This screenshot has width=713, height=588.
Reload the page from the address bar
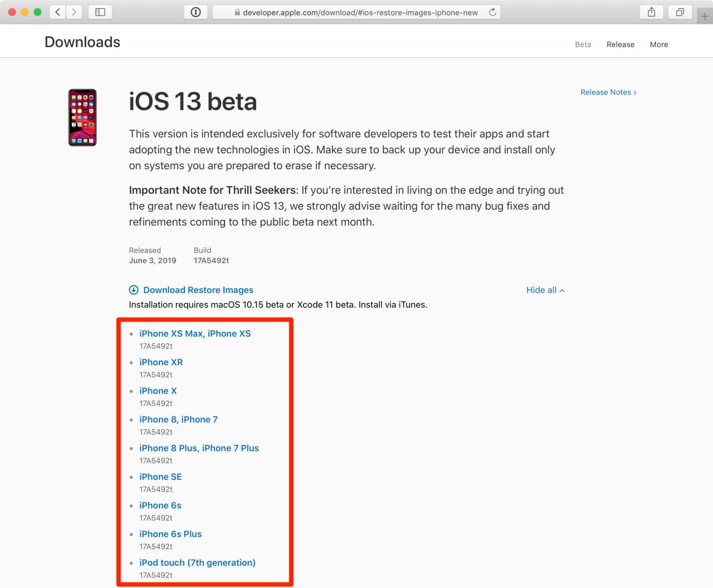point(492,12)
